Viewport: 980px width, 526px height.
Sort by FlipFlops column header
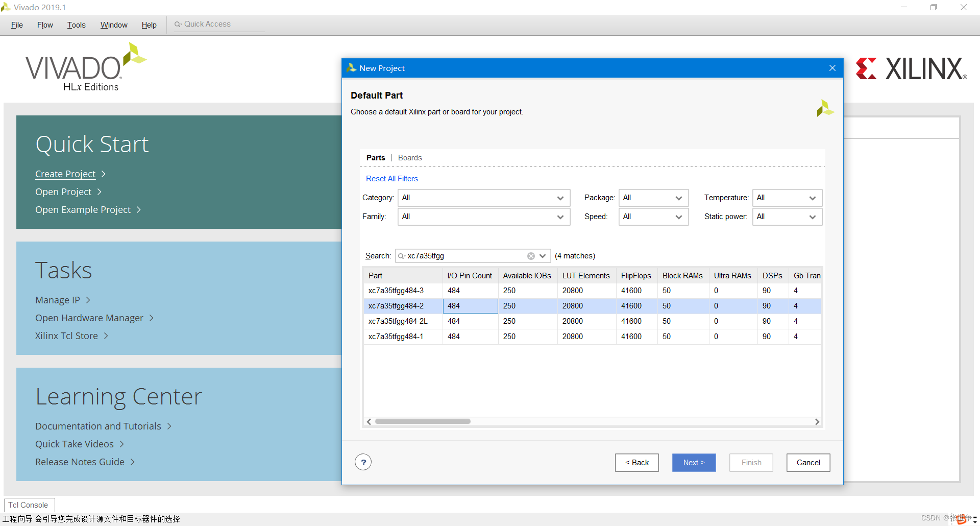tap(636, 276)
